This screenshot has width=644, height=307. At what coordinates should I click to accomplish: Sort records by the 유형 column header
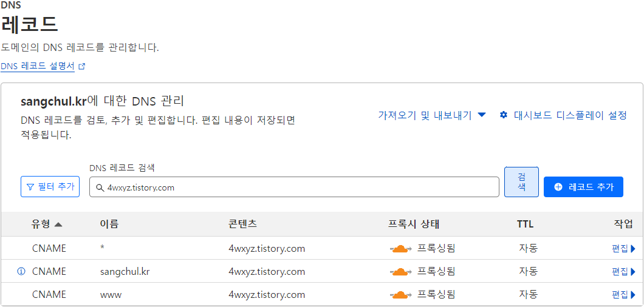[x=47, y=224]
